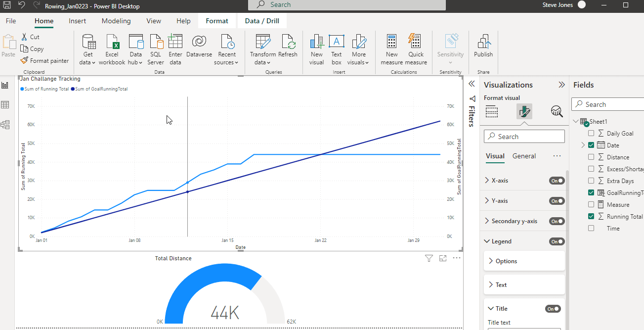Switch to Model view in left sidebar
Viewport: 644px width, 330px height.
click(5, 125)
